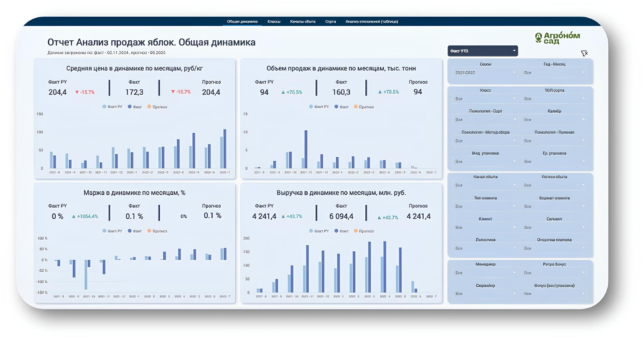Open the Анализ отклонений (таблица) tab
644x344 pixels.
pyautogui.click(x=372, y=21)
